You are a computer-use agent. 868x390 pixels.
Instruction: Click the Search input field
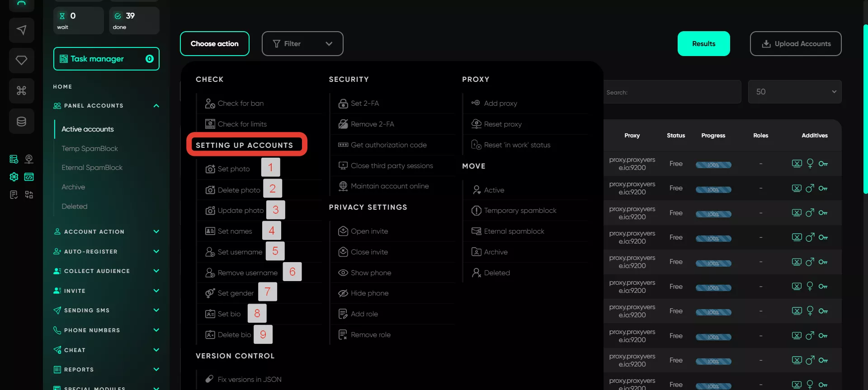672,92
